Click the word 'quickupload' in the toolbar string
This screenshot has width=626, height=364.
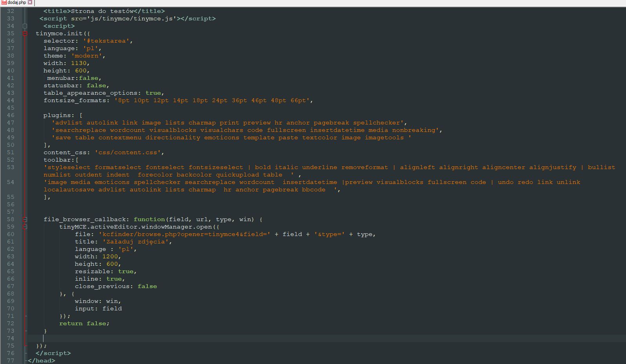tap(237, 175)
